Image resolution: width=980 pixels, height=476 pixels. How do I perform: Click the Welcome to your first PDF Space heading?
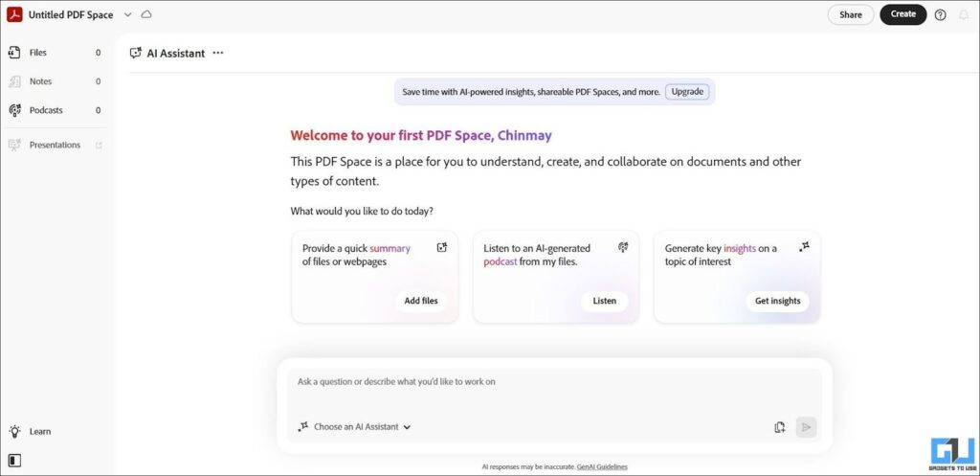(421, 136)
